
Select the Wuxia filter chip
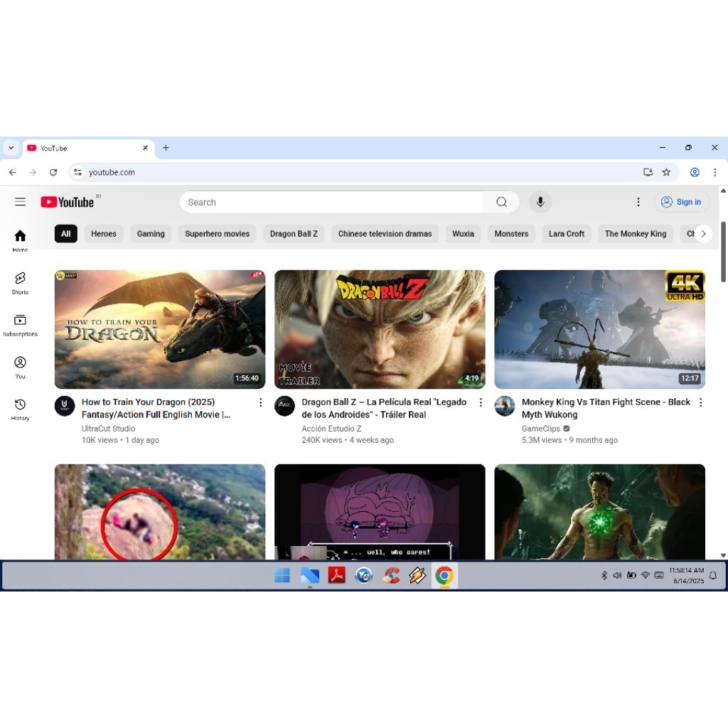pyautogui.click(x=464, y=233)
